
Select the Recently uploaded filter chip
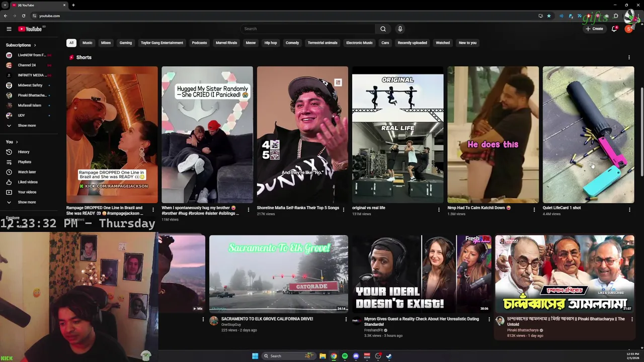coord(412,43)
